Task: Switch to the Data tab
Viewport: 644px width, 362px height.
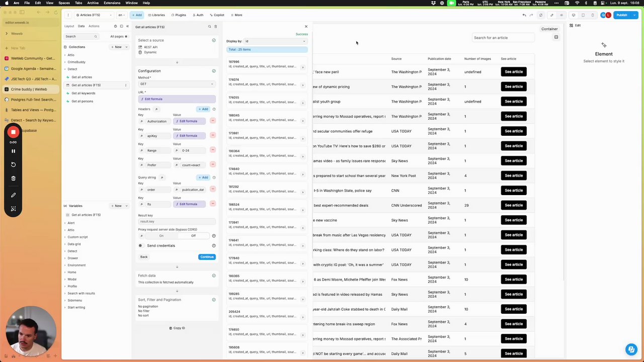Action: point(81,26)
